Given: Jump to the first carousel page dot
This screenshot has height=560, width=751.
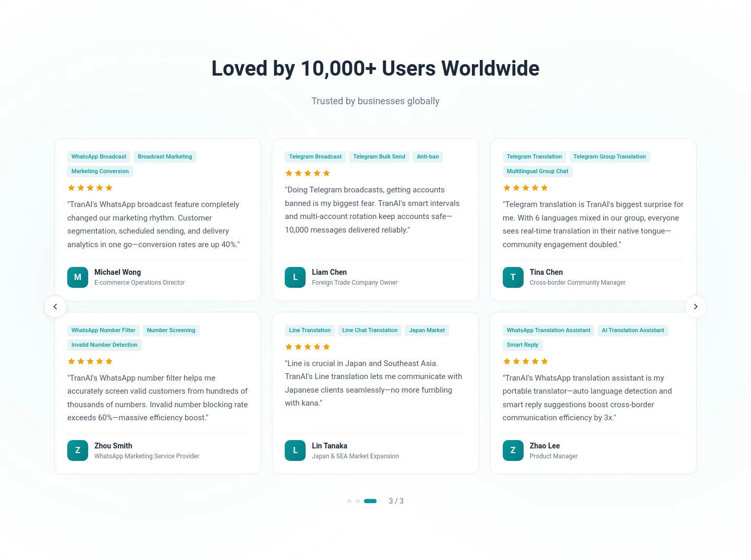Looking at the screenshot, I should pyautogui.click(x=349, y=501).
